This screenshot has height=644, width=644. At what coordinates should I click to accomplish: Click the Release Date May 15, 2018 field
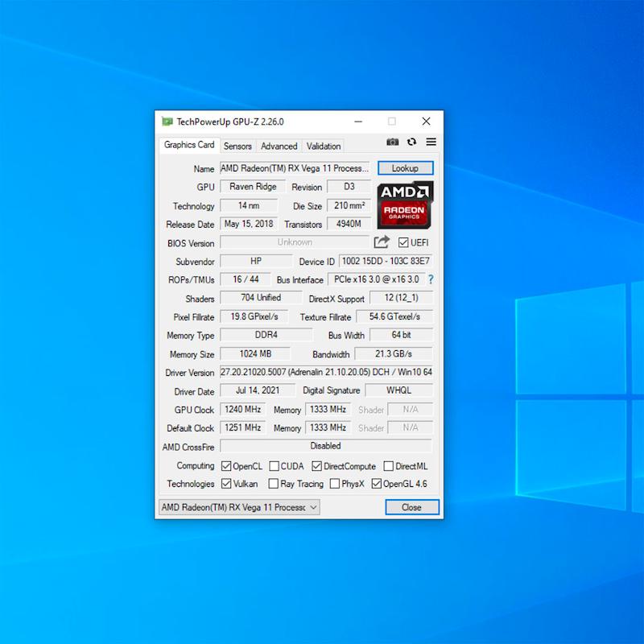click(249, 224)
